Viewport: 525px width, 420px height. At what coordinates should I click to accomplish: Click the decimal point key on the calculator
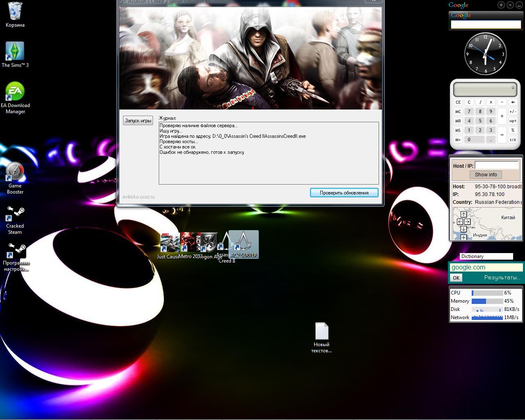[x=491, y=139]
